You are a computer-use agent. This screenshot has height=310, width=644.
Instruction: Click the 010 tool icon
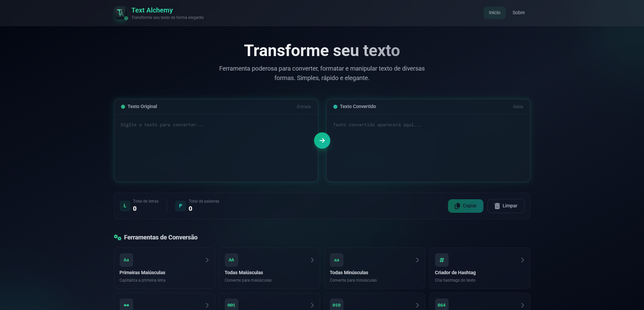pyautogui.click(x=336, y=305)
